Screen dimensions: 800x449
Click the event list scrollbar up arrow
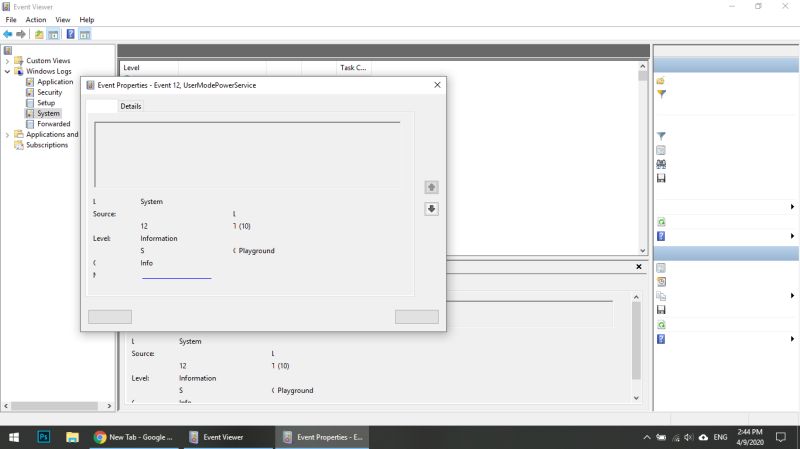(x=643, y=66)
